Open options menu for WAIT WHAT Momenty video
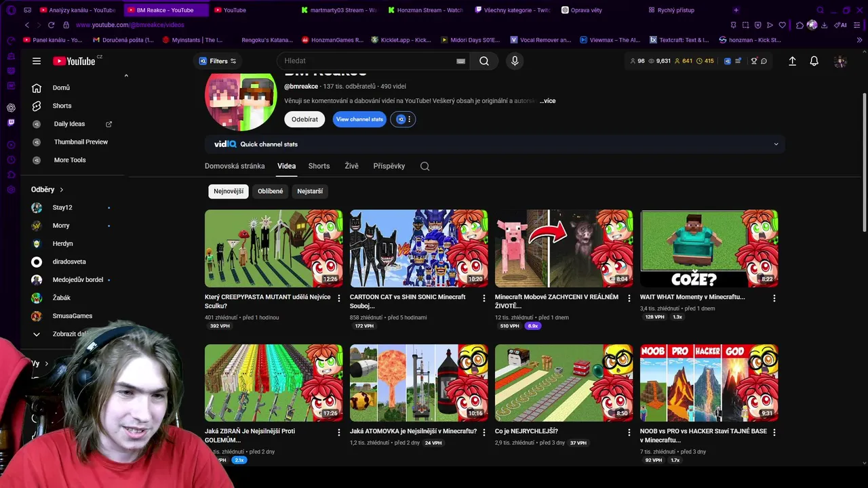868x488 pixels. [x=774, y=298]
